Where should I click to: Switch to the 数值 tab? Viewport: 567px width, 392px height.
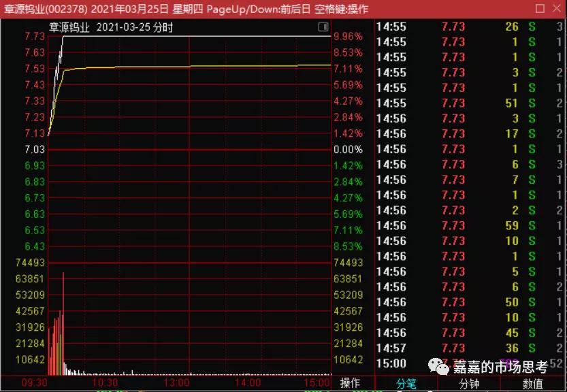click(533, 383)
